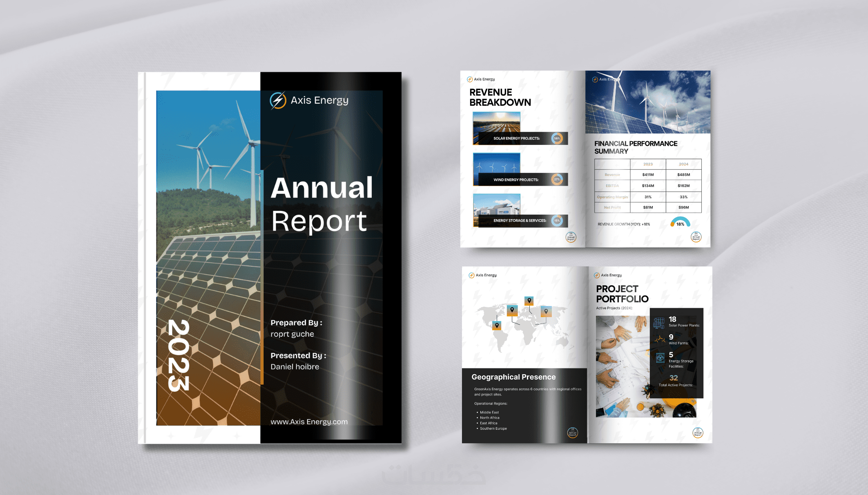Viewport: 868px width, 495px height.
Task: Click the leftmost location pin on world map
Action: click(x=497, y=325)
